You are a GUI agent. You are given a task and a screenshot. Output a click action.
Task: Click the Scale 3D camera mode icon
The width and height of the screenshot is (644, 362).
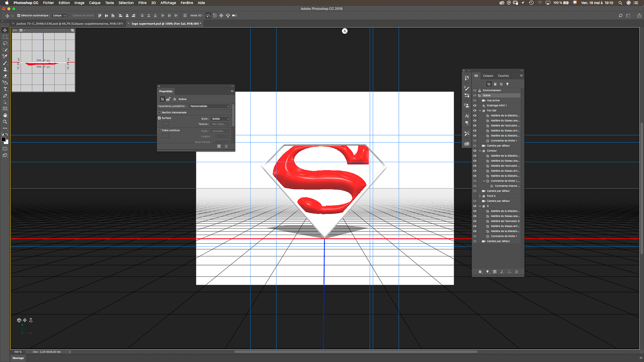point(234,15)
